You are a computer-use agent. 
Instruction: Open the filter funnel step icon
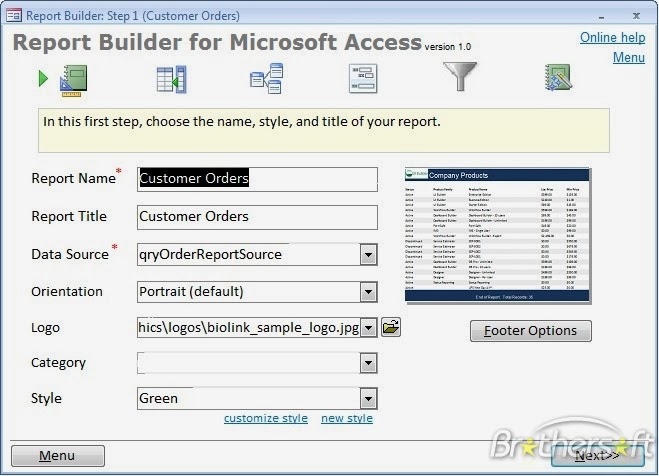tap(460, 76)
